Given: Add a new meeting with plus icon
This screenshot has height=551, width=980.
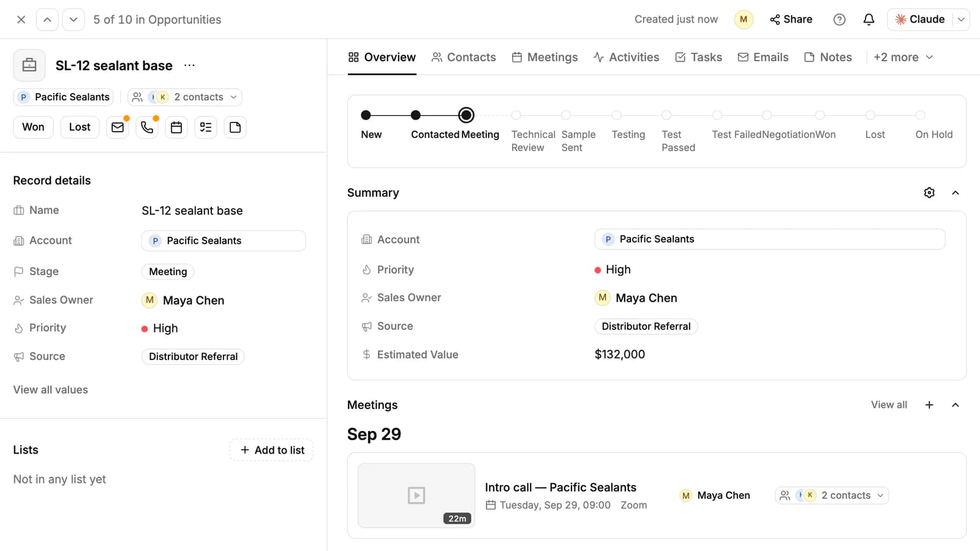Looking at the screenshot, I should pyautogui.click(x=929, y=405).
